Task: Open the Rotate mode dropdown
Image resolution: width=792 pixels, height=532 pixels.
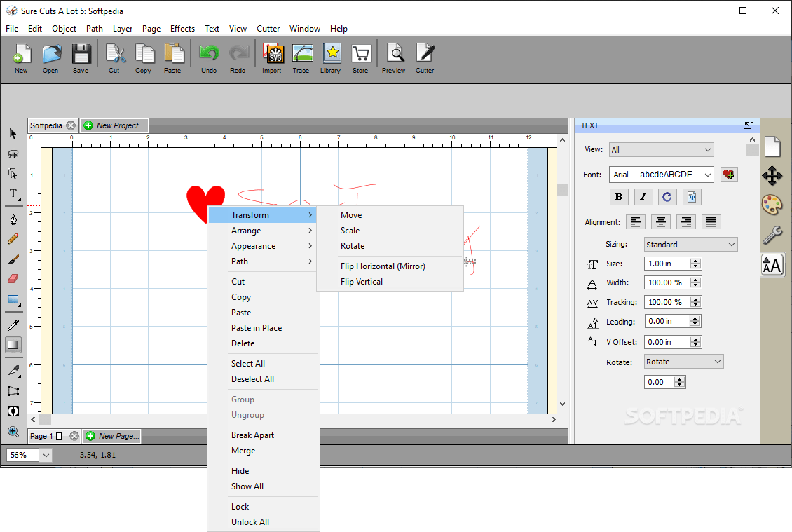Action: [x=684, y=362]
